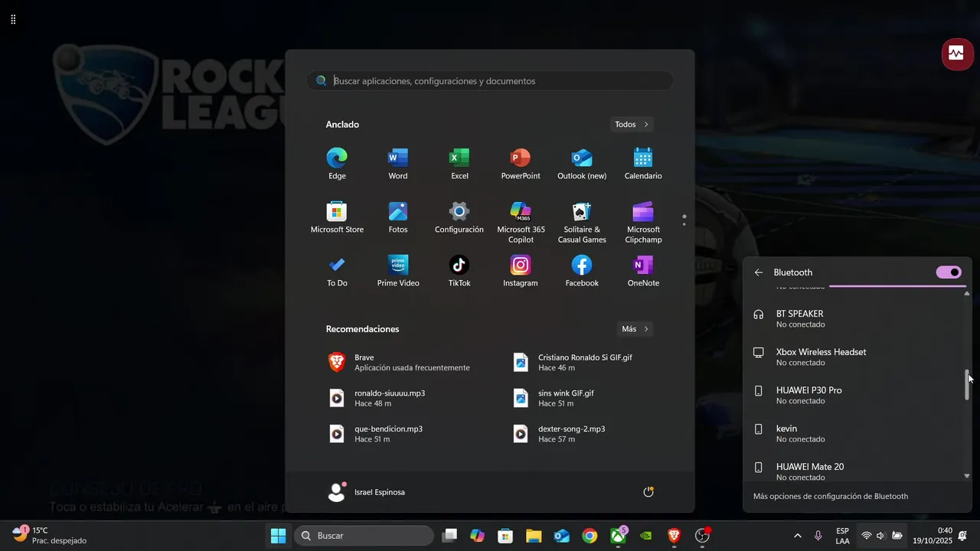Click the red activity monitor widget icon
Viewport: 980px width, 551px height.
(x=957, y=54)
